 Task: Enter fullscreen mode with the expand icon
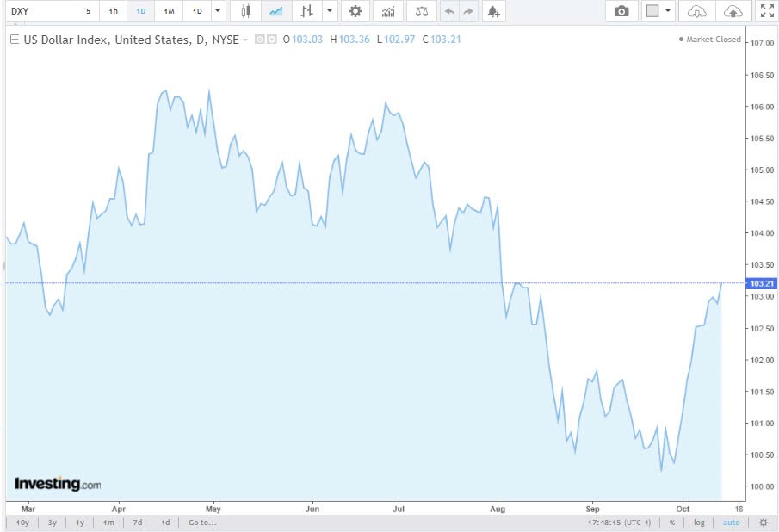(767, 11)
